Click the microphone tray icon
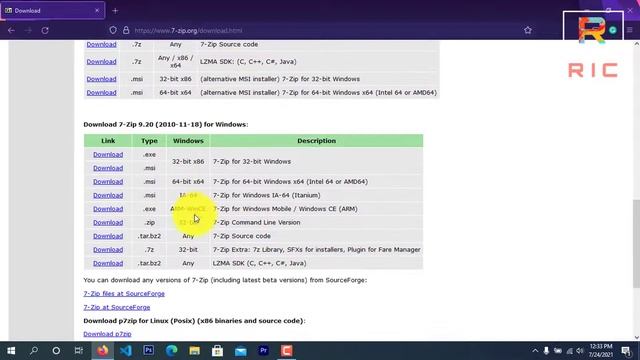640x360 pixels. pos(546,351)
